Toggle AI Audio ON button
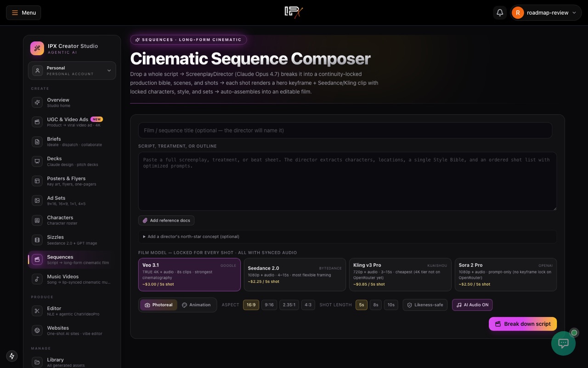The image size is (588, 368). point(472,305)
